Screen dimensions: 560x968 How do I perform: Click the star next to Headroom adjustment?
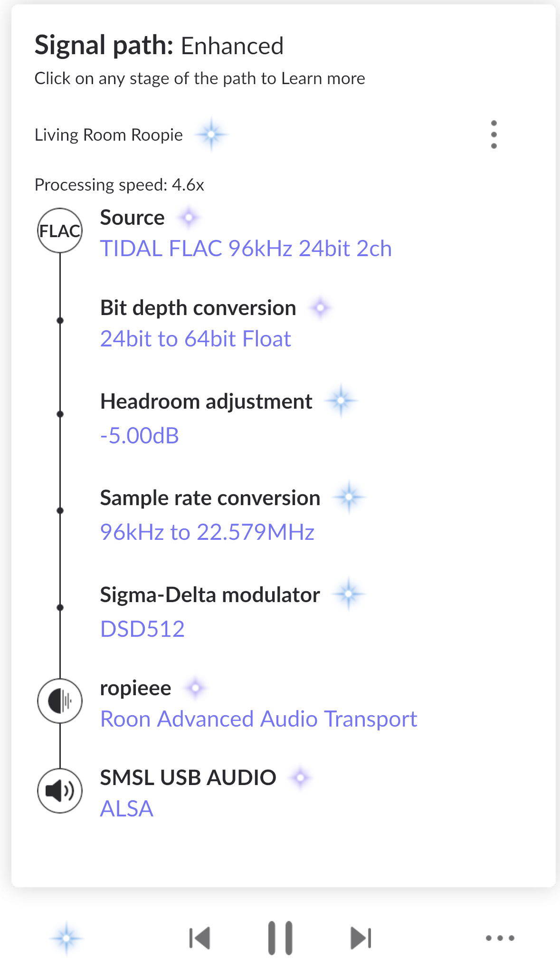341,401
